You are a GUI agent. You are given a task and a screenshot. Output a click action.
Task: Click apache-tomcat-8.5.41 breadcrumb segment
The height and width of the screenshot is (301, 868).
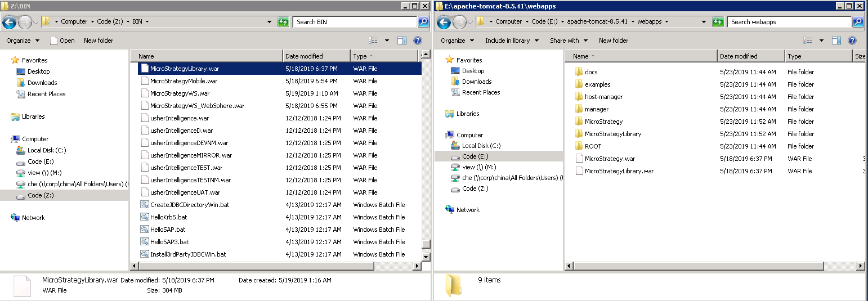pos(597,21)
